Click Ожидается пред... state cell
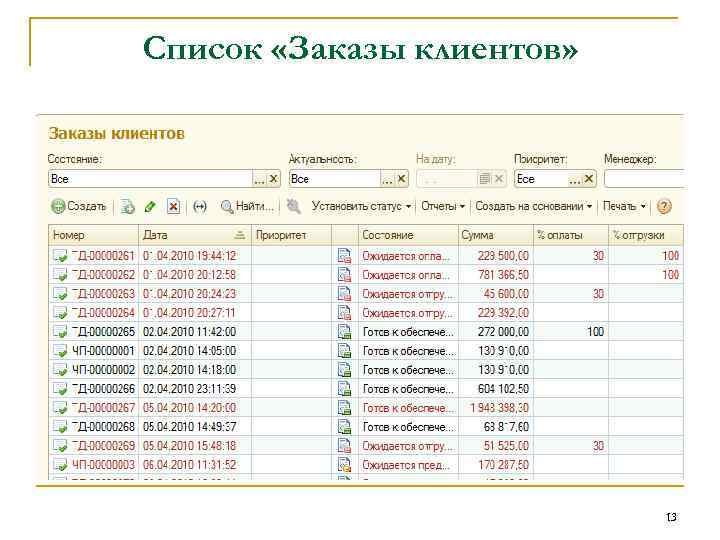720x540 pixels. pos(406,465)
